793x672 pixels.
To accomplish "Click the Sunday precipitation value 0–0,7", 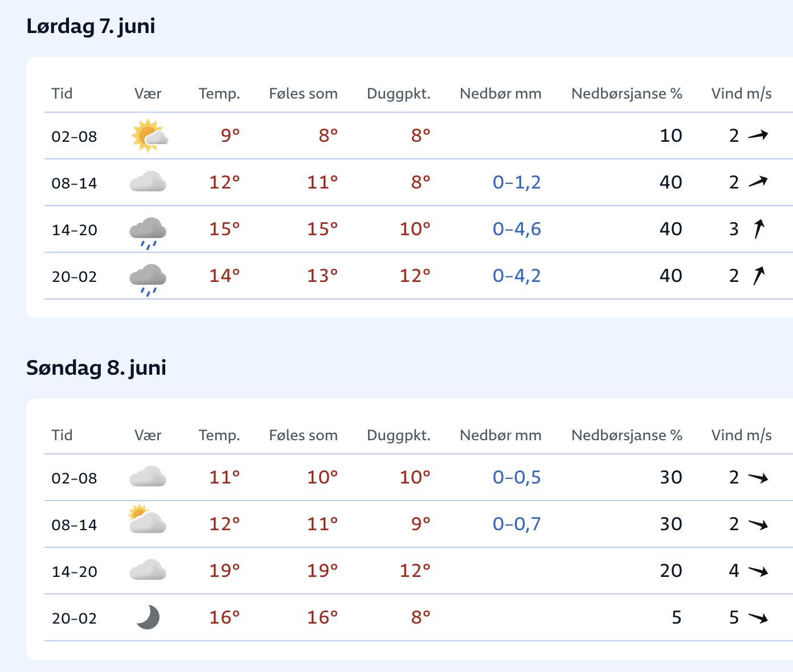I will [517, 524].
